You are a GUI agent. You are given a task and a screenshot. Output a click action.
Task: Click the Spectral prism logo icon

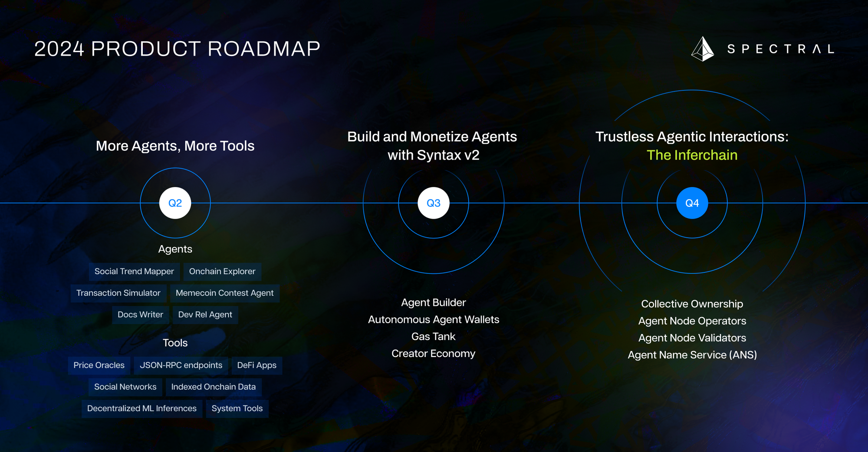703,49
